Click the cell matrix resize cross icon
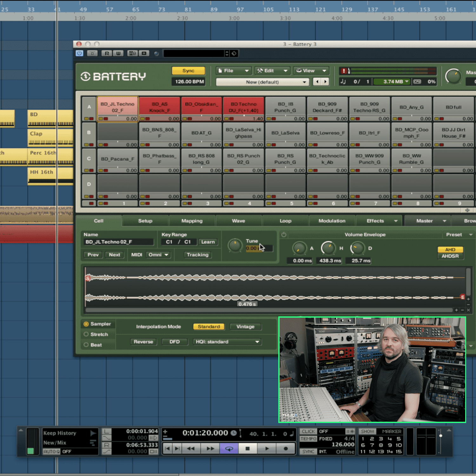 tap(467, 210)
